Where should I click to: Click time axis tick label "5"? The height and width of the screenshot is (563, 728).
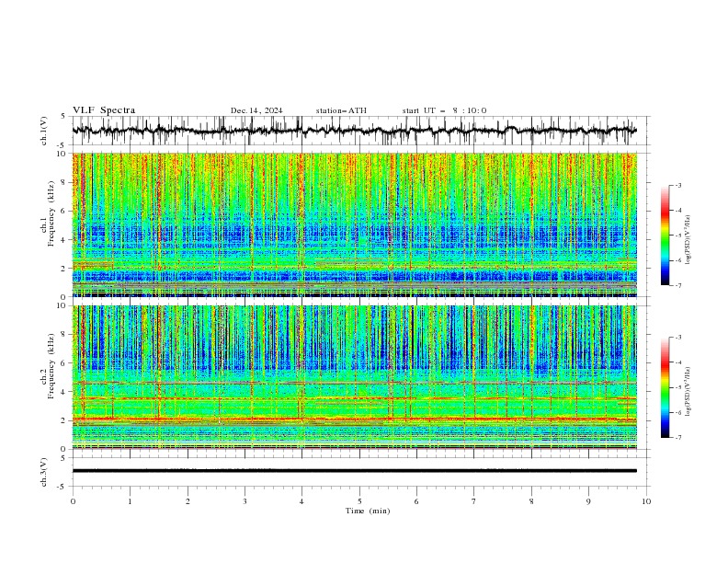(x=359, y=502)
